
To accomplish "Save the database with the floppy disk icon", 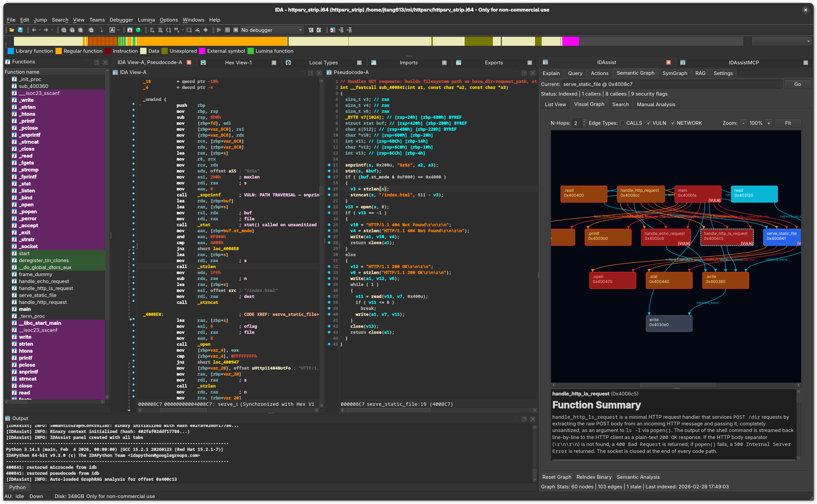I will [x=20, y=30].
